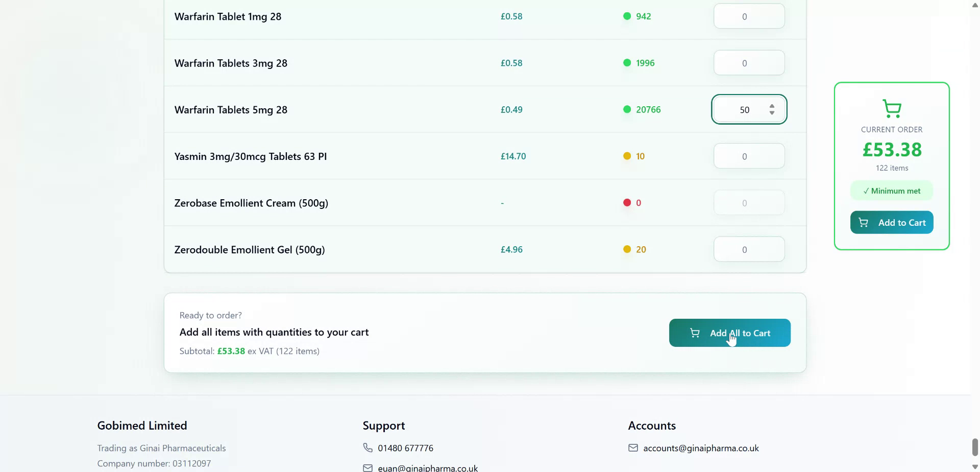Image resolution: width=980 pixels, height=472 pixels.
Task: Click the scrollbar down arrow
Action: [x=974, y=466]
